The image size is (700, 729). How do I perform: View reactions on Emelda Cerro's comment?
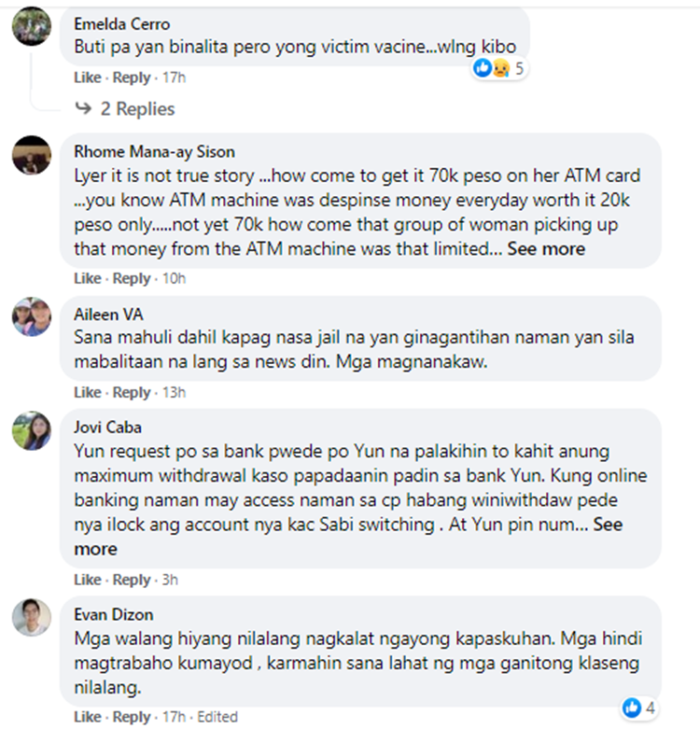498,68
